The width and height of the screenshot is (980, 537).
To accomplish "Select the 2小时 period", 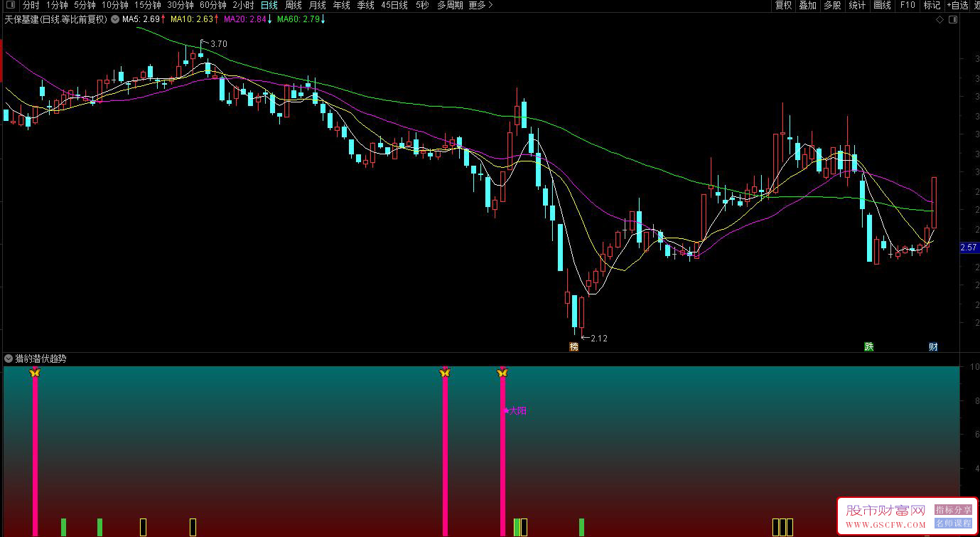I will pos(243,5).
